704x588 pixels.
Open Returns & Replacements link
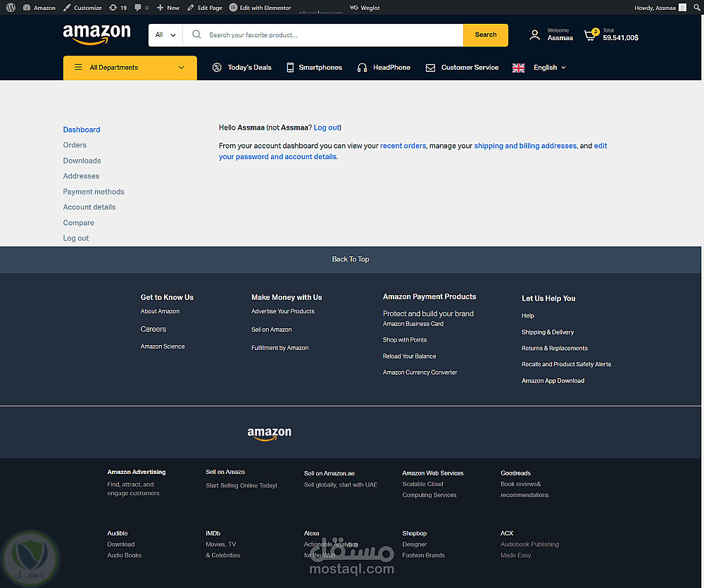[555, 349]
